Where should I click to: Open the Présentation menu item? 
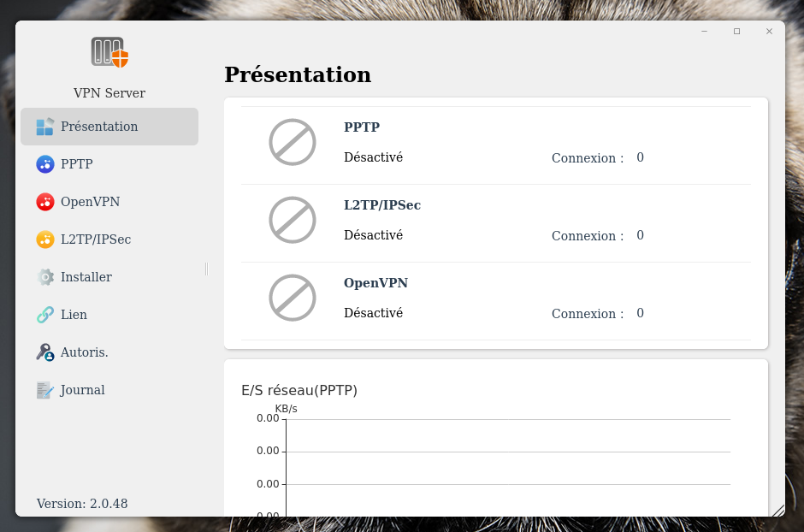[99, 127]
